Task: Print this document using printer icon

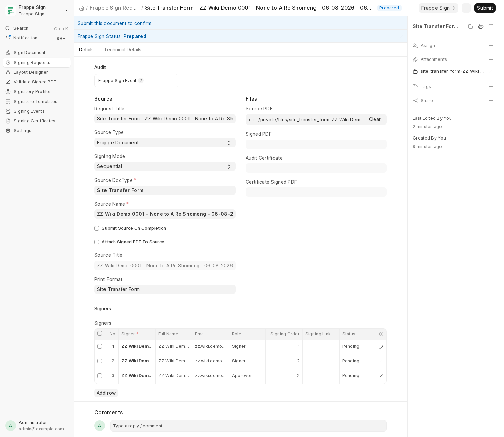Action: (481, 26)
